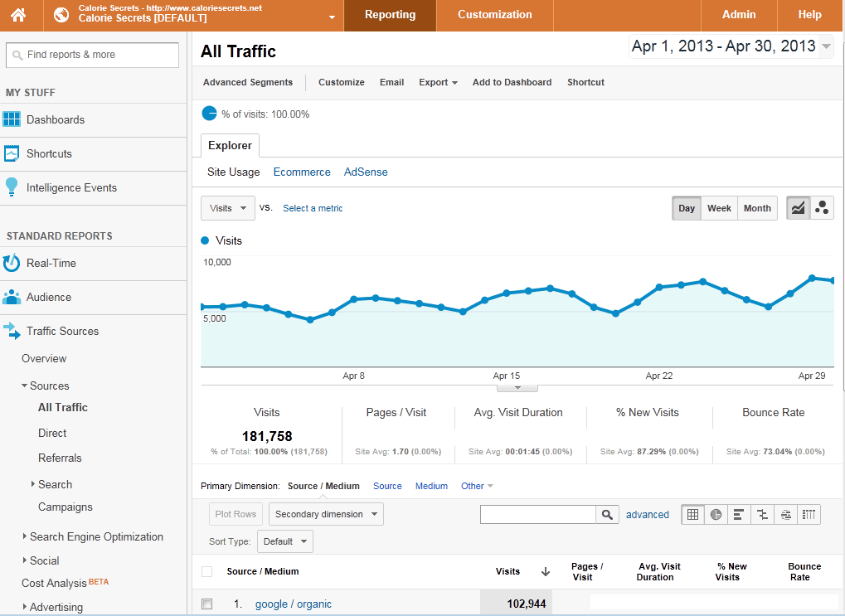Viewport: 845px width, 616px height.
Task: Expand the Social section
Action: pyautogui.click(x=24, y=560)
